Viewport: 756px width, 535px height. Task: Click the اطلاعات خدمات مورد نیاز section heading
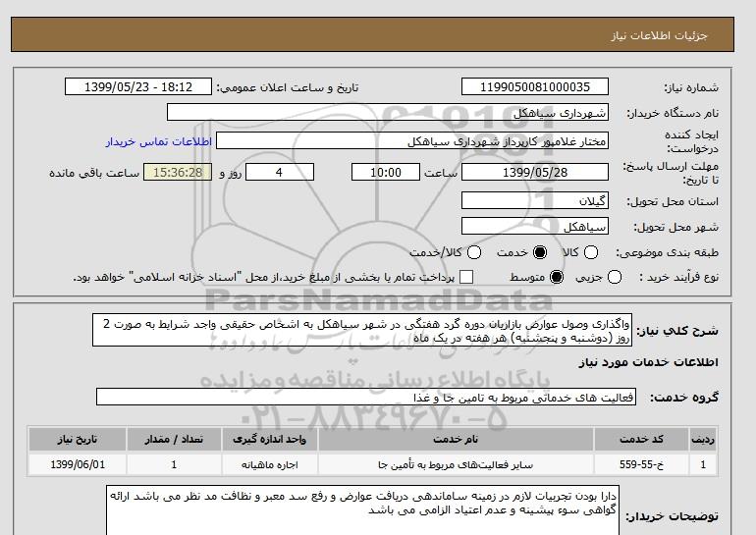point(648,362)
